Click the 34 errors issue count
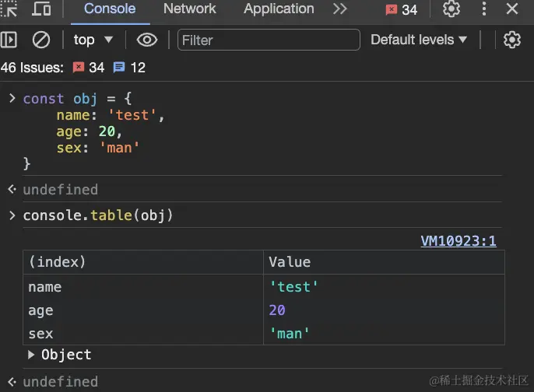This screenshot has height=392, width=534. 88,68
